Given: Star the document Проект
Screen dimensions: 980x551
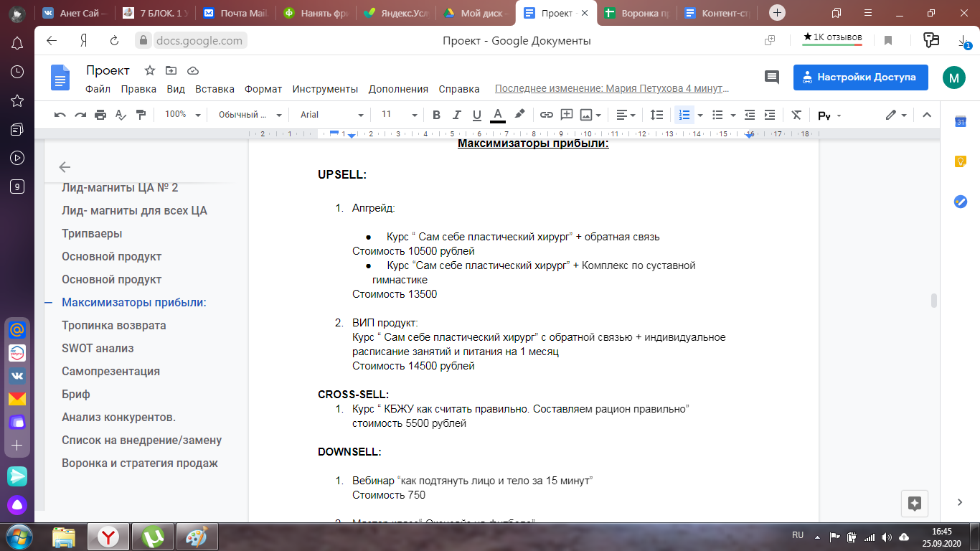Looking at the screenshot, I should tap(150, 70).
